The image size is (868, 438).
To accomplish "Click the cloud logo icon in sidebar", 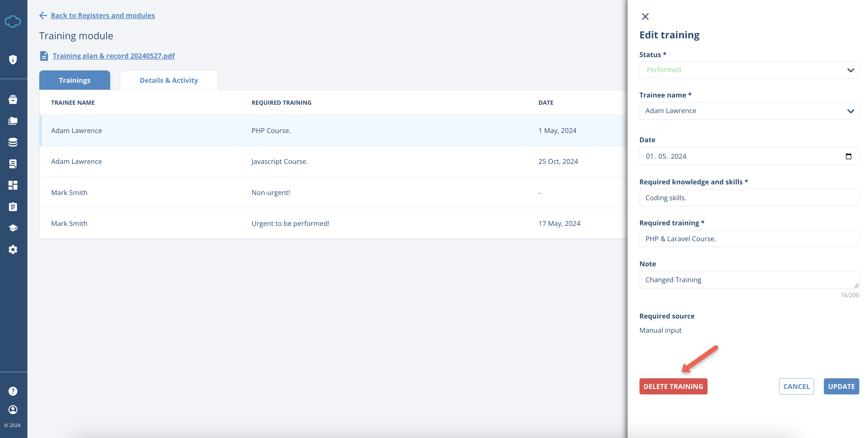I will tap(13, 22).
